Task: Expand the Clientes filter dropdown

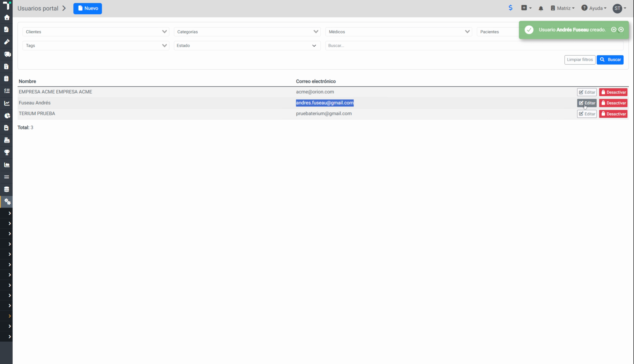Action: (x=96, y=32)
